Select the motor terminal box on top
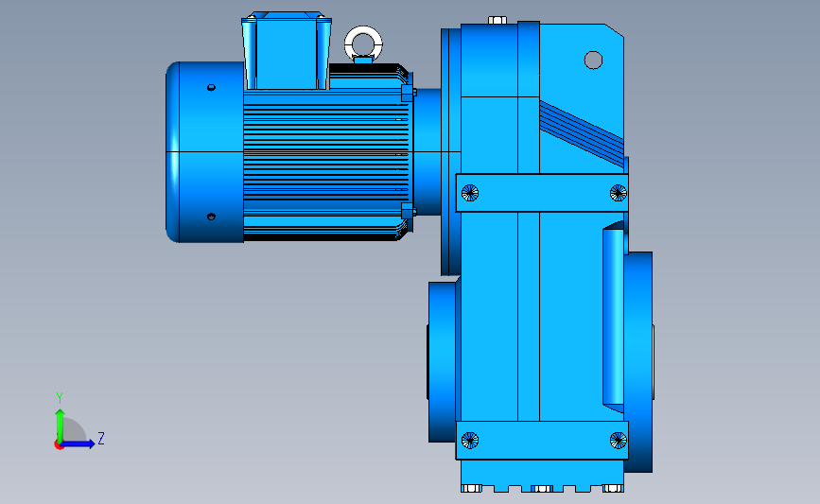Screen dimensions: 820x504 [x=286, y=51]
